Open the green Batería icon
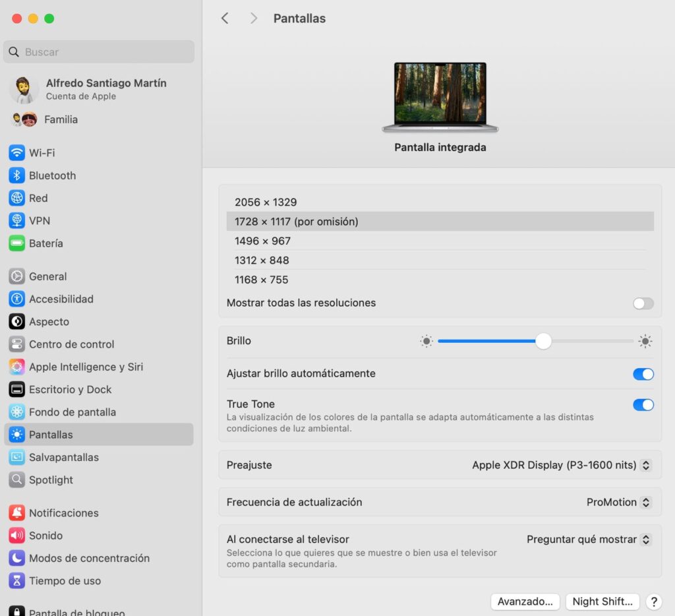 point(16,243)
